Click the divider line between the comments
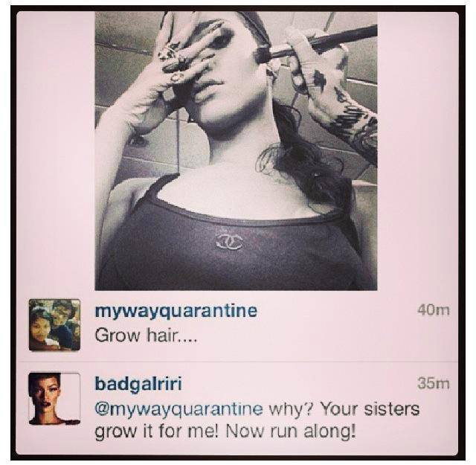 click(237, 362)
